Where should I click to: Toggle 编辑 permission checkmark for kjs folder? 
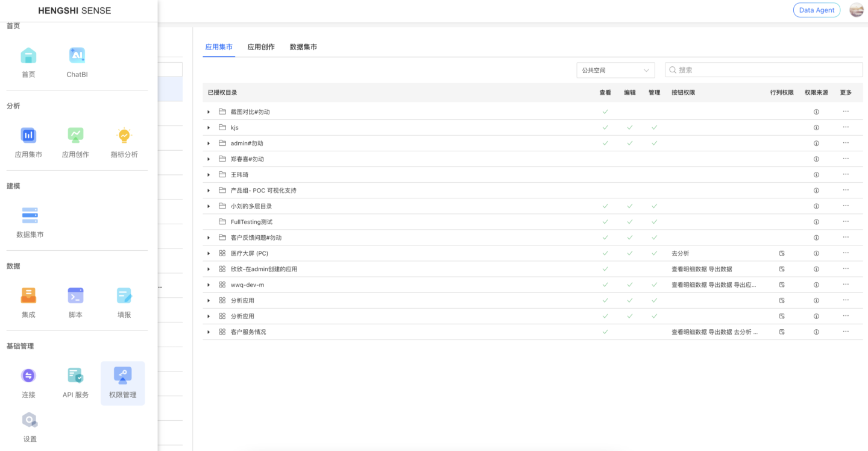pyautogui.click(x=629, y=128)
